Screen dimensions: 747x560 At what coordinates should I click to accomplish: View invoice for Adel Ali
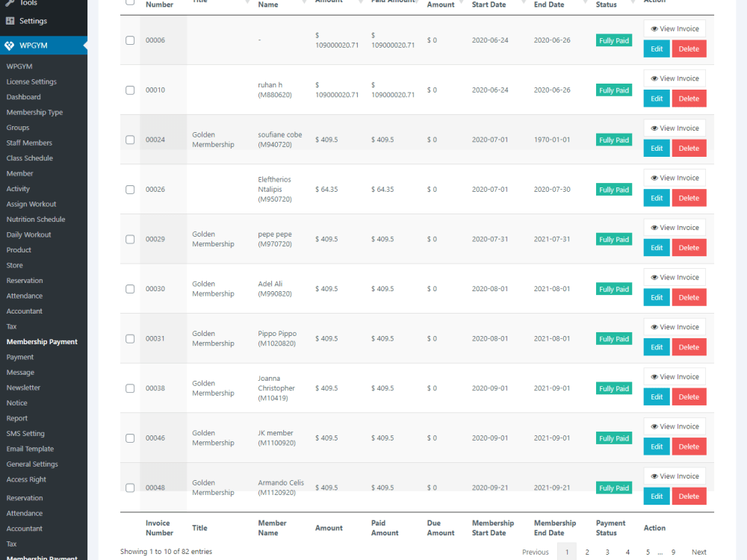(x=675, y=277)
